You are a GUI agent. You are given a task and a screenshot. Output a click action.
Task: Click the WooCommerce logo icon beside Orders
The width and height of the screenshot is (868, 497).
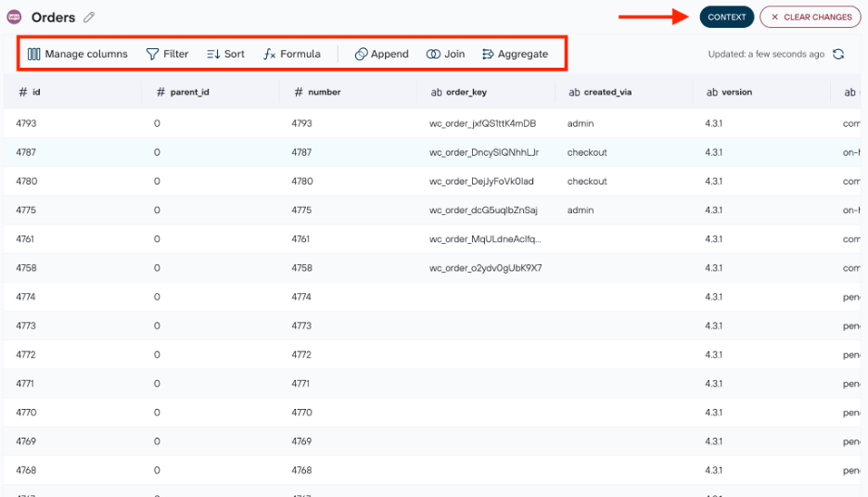14,18
